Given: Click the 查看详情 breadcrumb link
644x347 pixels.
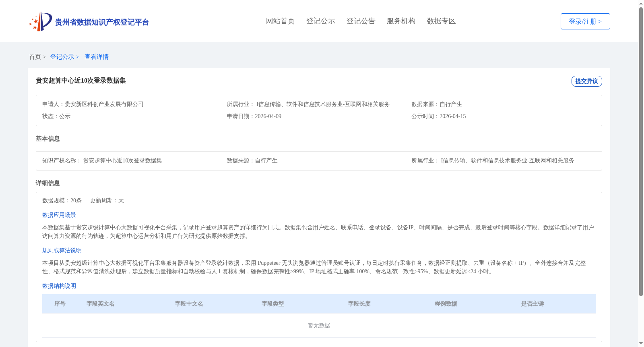Looking at the screenshot, I should tap(97, 57).
